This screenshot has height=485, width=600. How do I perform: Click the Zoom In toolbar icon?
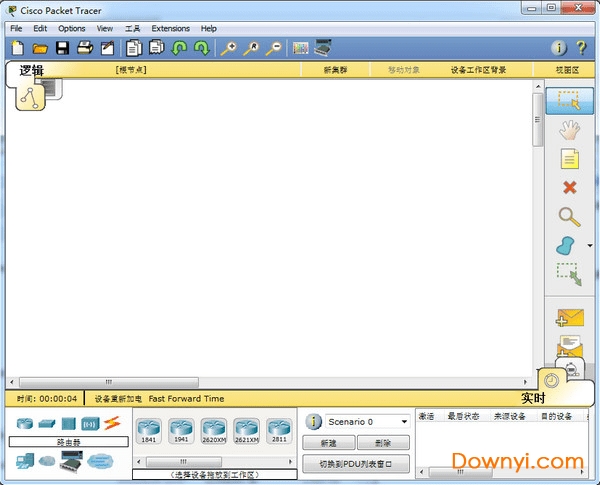tap(228, 48)
